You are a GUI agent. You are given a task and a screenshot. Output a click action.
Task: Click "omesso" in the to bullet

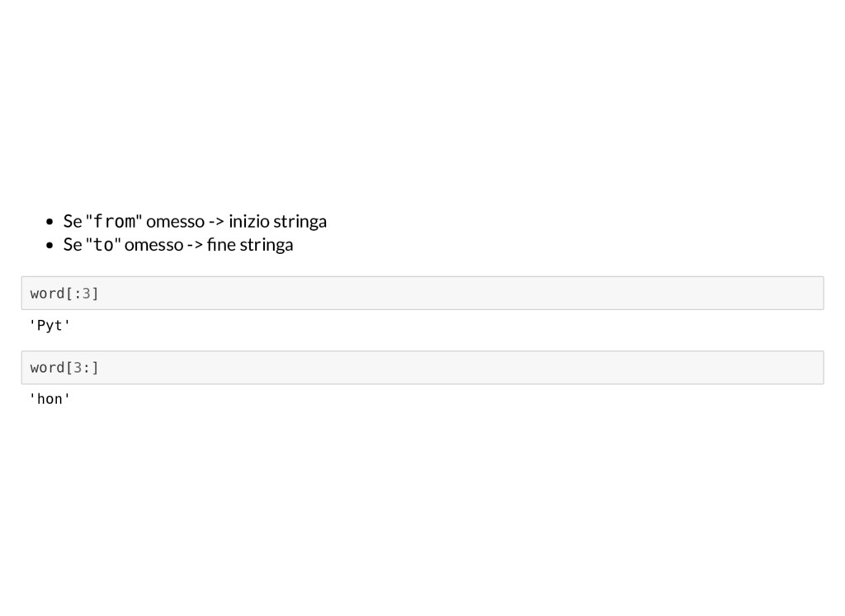[153, 246]
